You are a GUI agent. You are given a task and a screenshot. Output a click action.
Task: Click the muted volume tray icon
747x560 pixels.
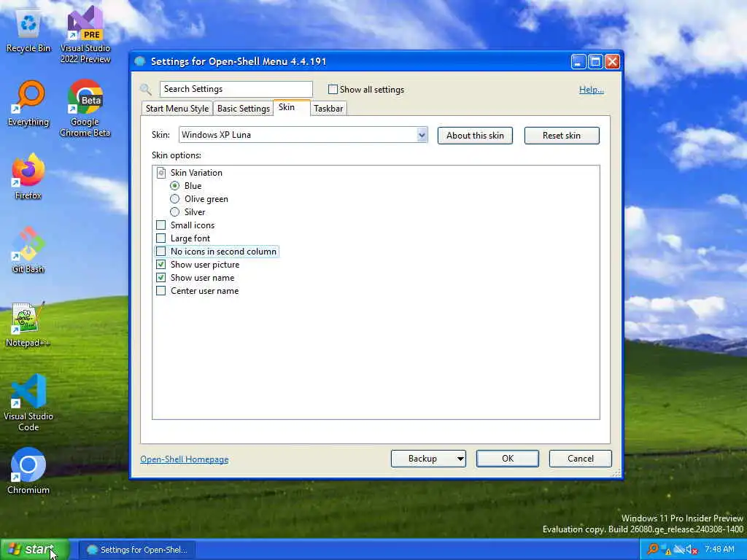[x=692, y=550]
